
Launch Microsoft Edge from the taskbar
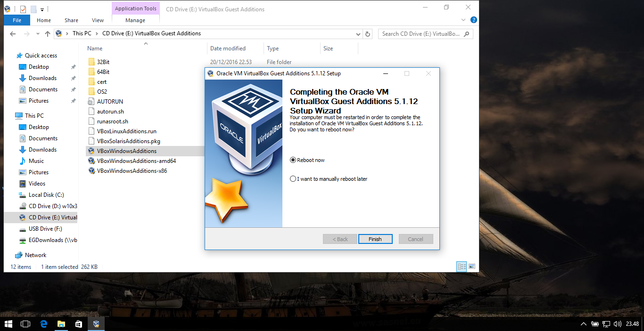pyautogui.click(x=44, y=324)
